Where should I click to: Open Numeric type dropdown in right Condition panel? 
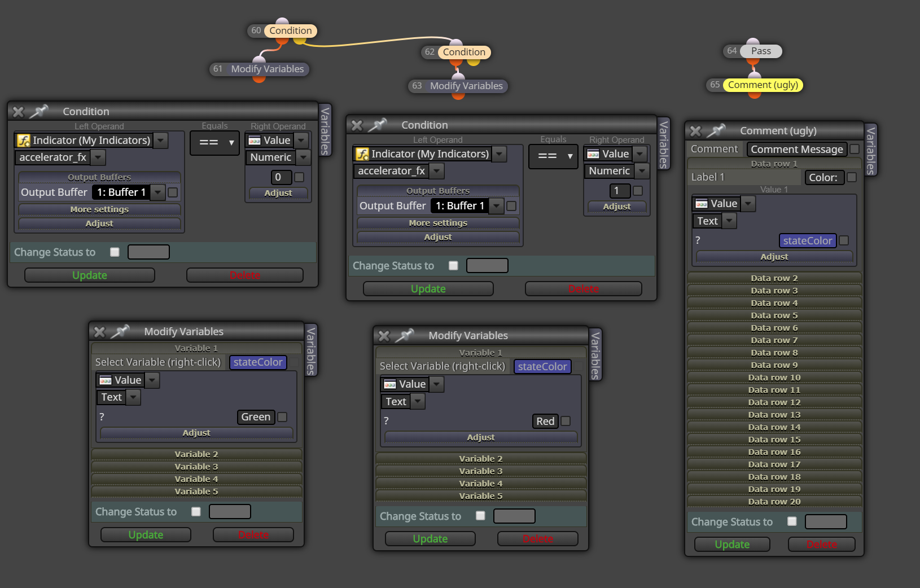point(642,171)
